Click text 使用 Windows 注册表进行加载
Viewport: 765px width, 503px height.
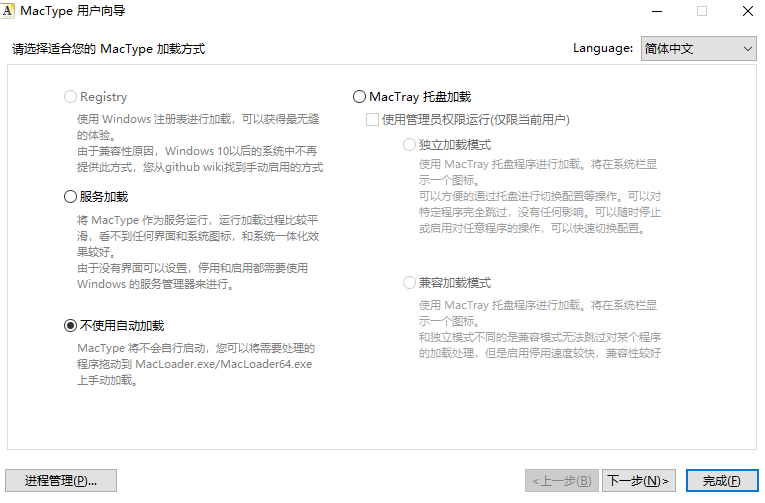(154, 119)
